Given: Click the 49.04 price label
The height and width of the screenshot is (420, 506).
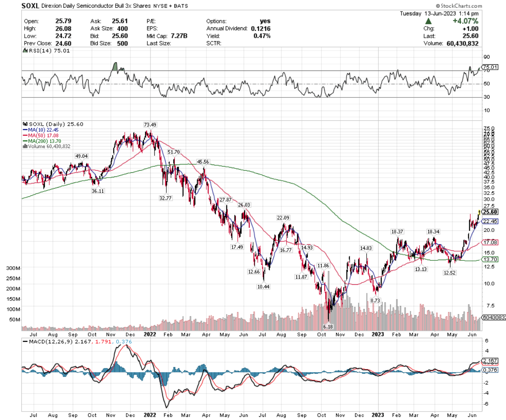Looking at the screenshot, I should click(x=81, y=156).
